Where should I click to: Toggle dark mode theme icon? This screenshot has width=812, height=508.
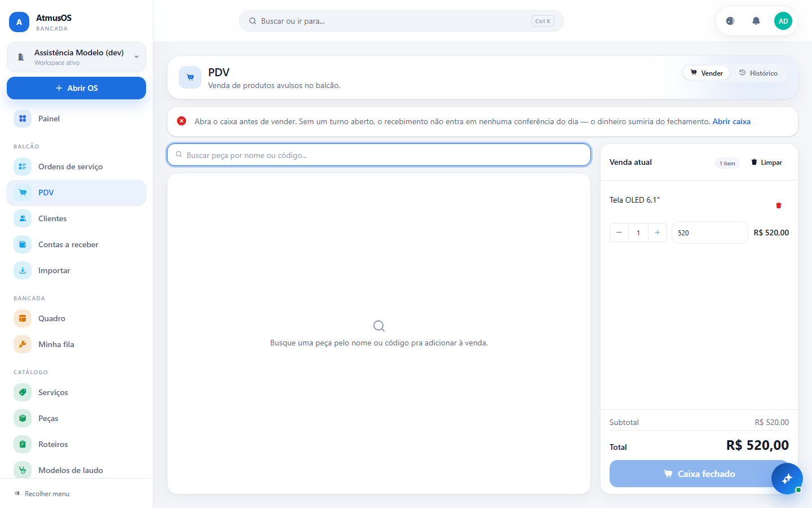(730, 21)
